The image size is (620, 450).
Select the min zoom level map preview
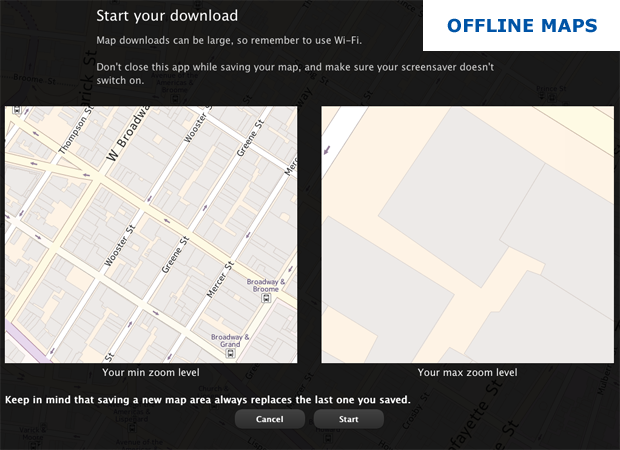[x=150, y=234]
